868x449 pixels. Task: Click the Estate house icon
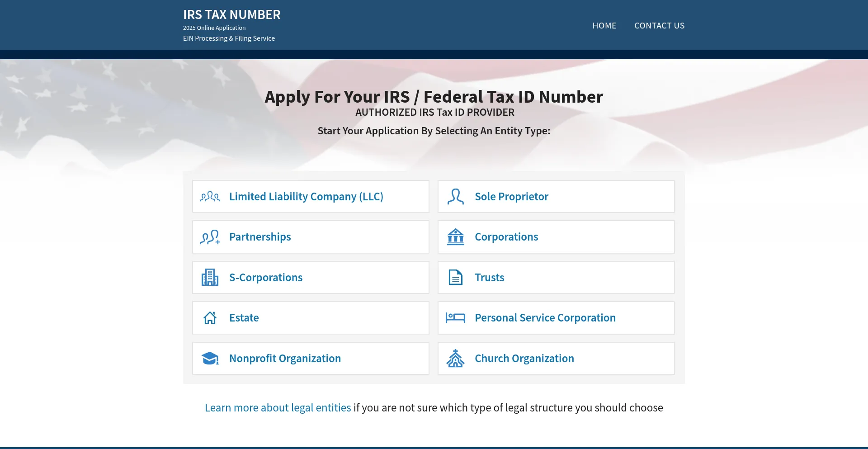point(210,318)
